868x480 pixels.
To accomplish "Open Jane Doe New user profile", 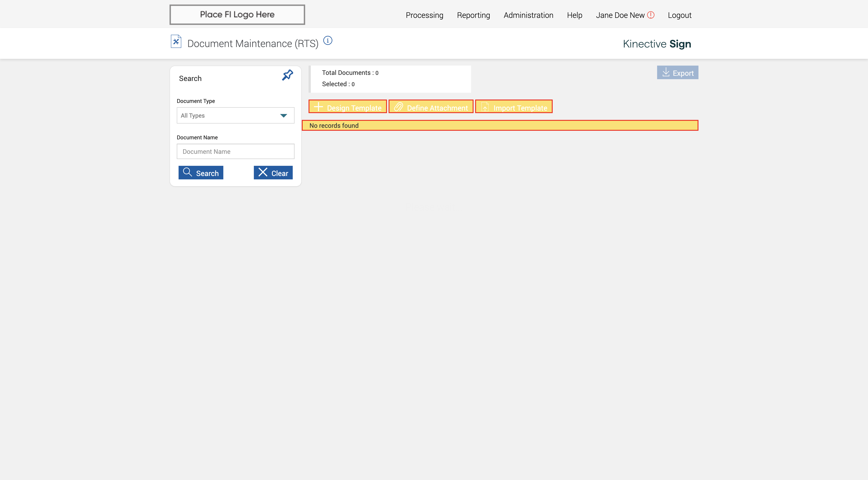I will (620, 15).
